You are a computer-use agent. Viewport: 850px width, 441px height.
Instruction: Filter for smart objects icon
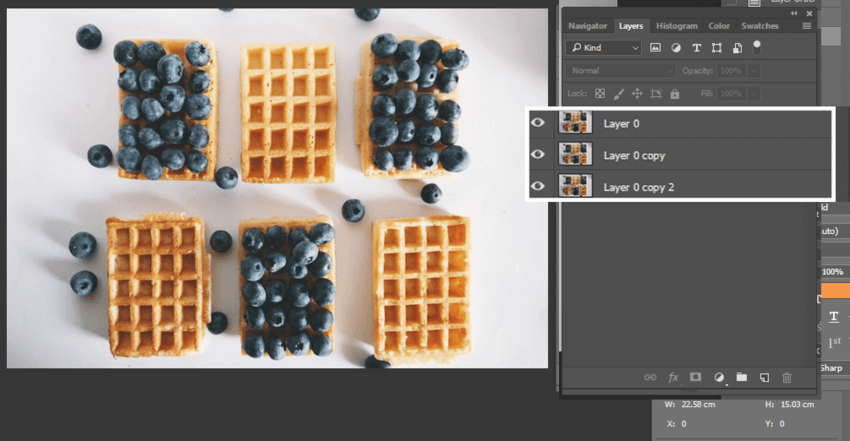coord(737,48)
